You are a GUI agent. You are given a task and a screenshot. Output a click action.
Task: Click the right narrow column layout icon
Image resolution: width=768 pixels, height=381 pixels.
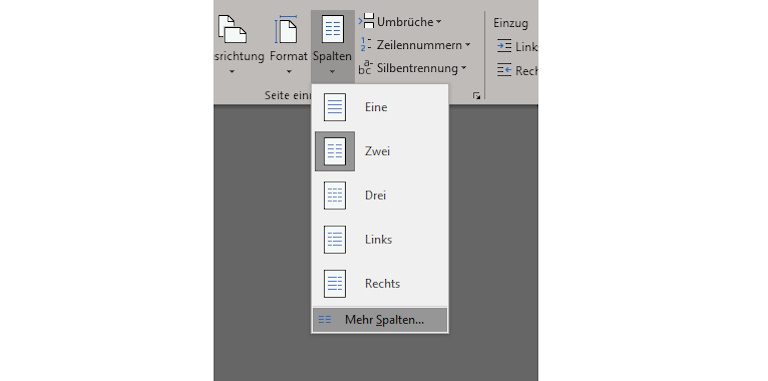point(335,284)
